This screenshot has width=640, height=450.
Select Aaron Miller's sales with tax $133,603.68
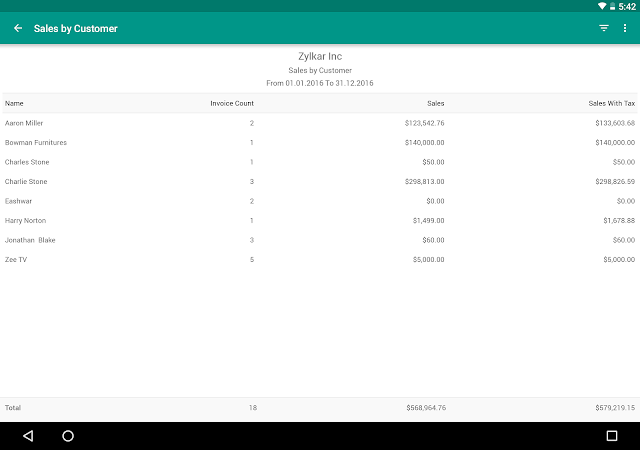coord(615,123)
